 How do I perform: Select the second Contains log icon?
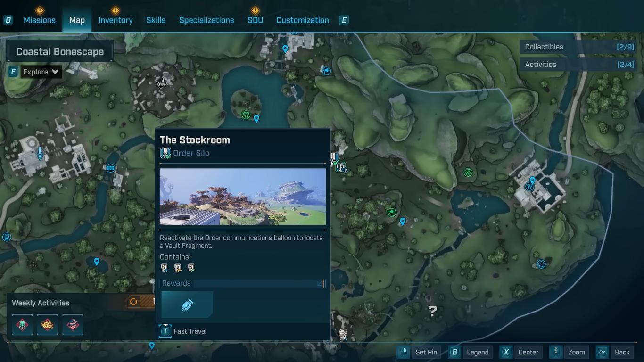pyautogui.click(x=178, y=268)
